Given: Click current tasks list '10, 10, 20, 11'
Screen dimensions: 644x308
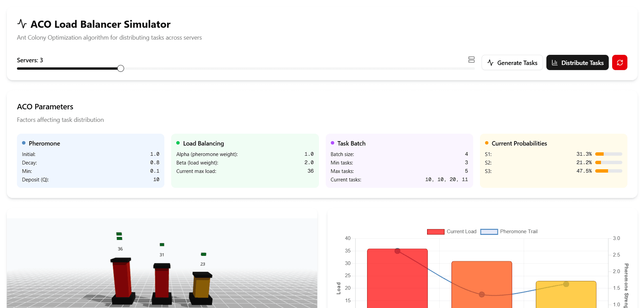Looking at the screenshot, I should pyautogui.click(x=446, y=179).
